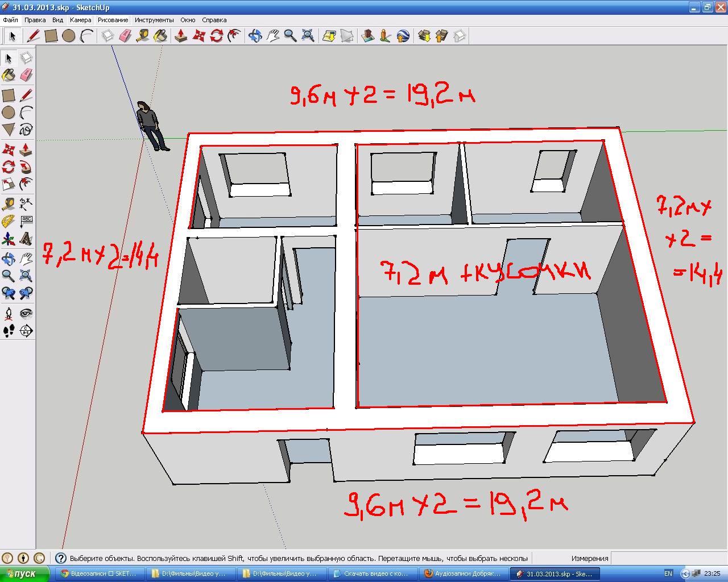Image resolution: width=728 pixels, height=582 pixels.
Task: Click the Pan hand in the top toolbar
Action: [272, 36]
